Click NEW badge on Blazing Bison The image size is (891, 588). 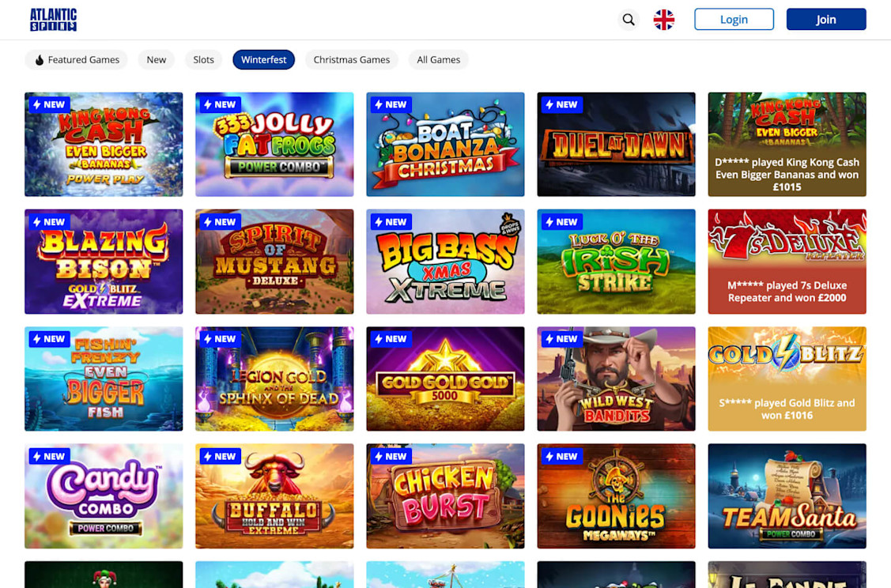tap(50, 222)
